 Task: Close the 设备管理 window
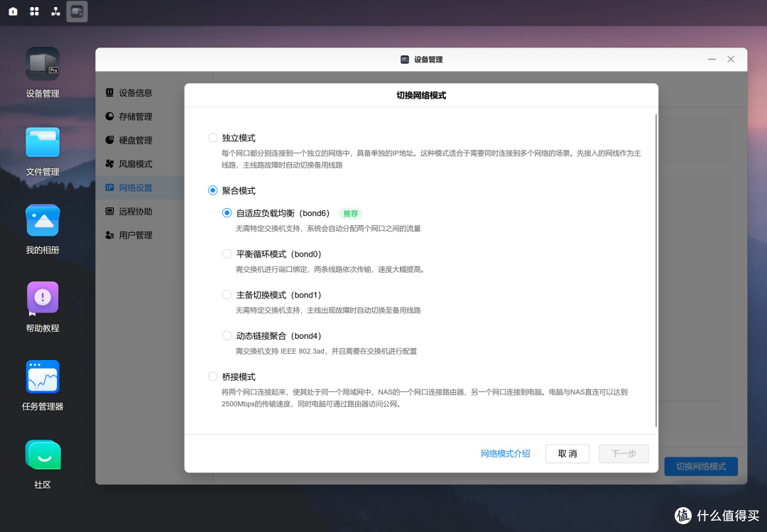tap(731, 59)
